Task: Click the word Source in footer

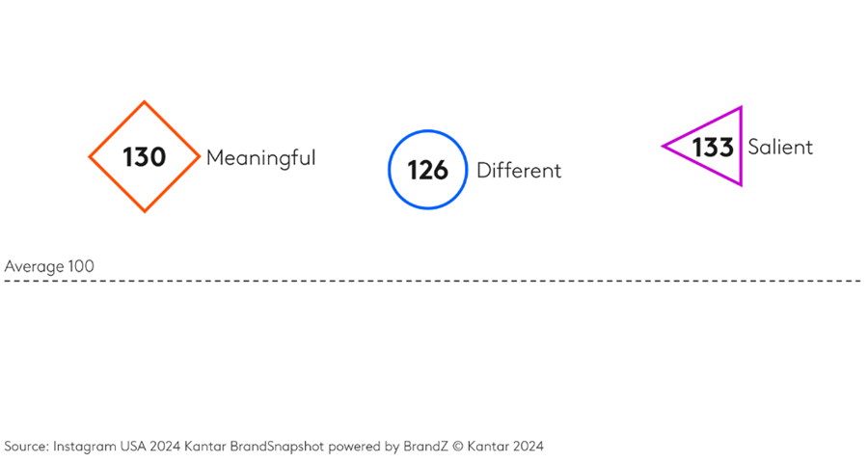Action: point(26,446)
